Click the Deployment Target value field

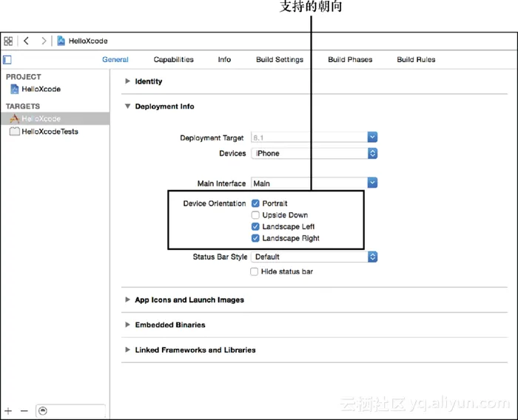click(309, 138)
